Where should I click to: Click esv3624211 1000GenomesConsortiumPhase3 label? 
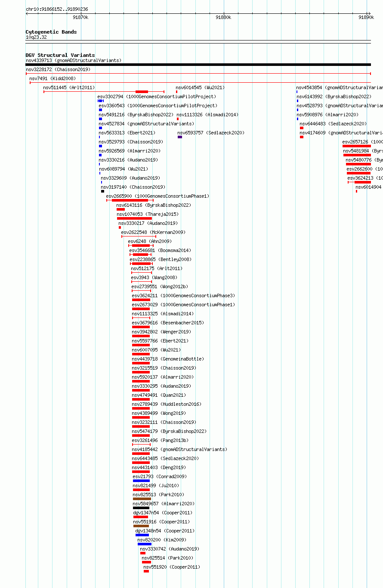[183, 296]
